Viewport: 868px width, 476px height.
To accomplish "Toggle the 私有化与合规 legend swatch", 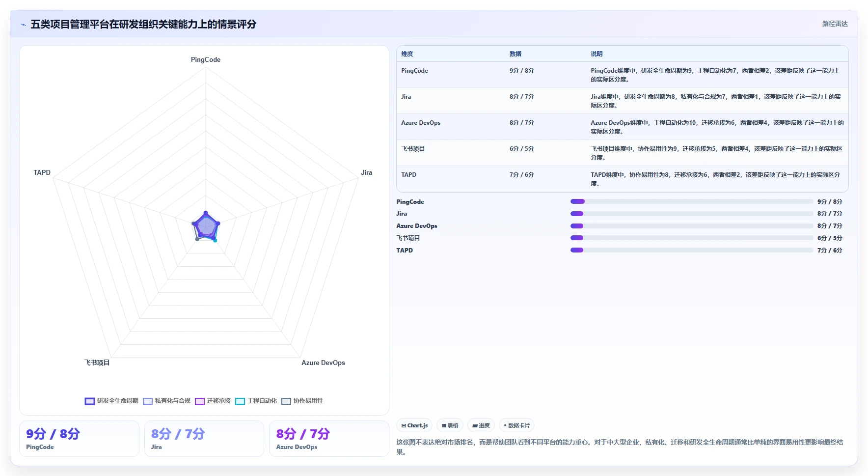I will pos(148,401).
